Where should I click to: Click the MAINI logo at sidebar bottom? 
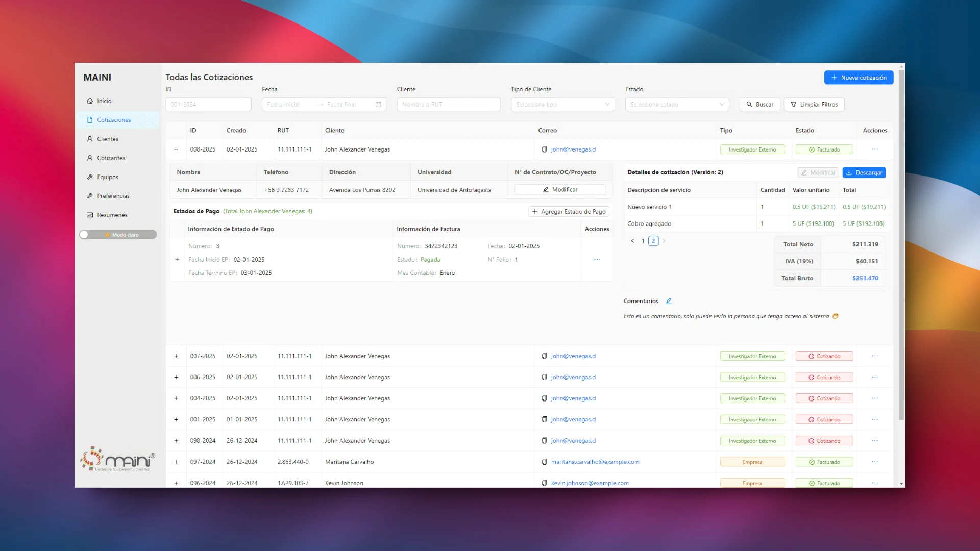coord(118,459)
